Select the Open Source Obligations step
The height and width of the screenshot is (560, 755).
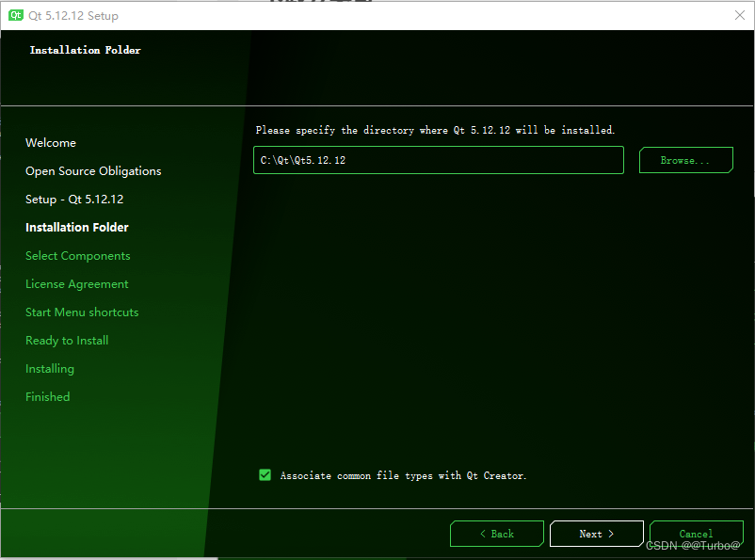(x=93, y=171)
